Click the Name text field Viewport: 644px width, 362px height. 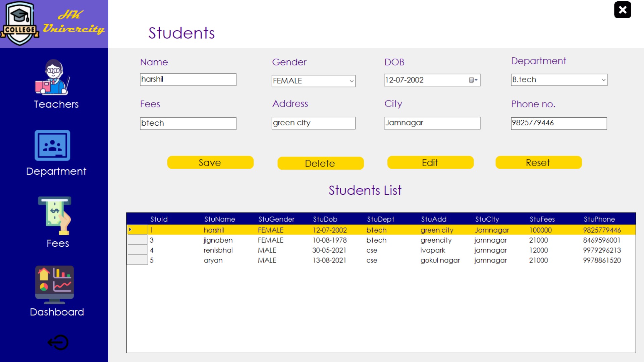click(188, 80)
